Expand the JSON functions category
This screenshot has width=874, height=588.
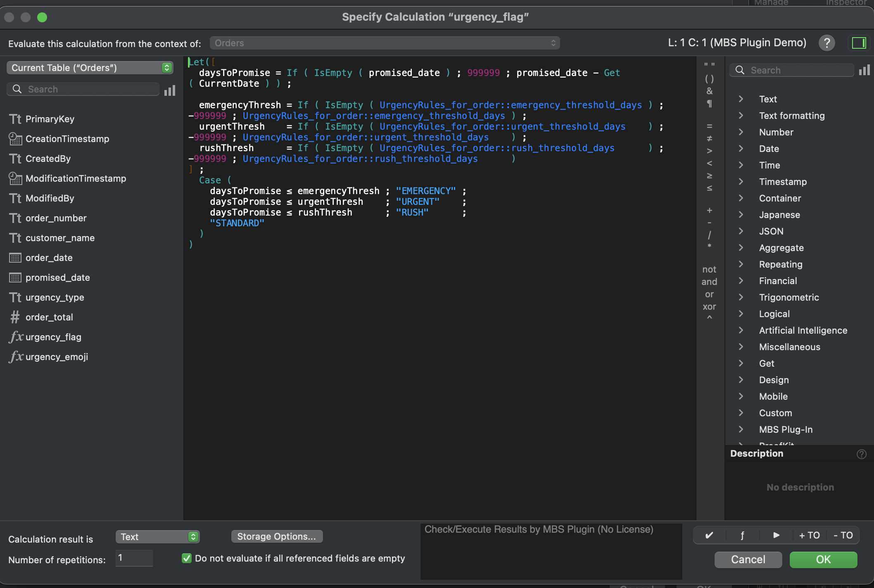pyautogui.click(x=741, y=231)
